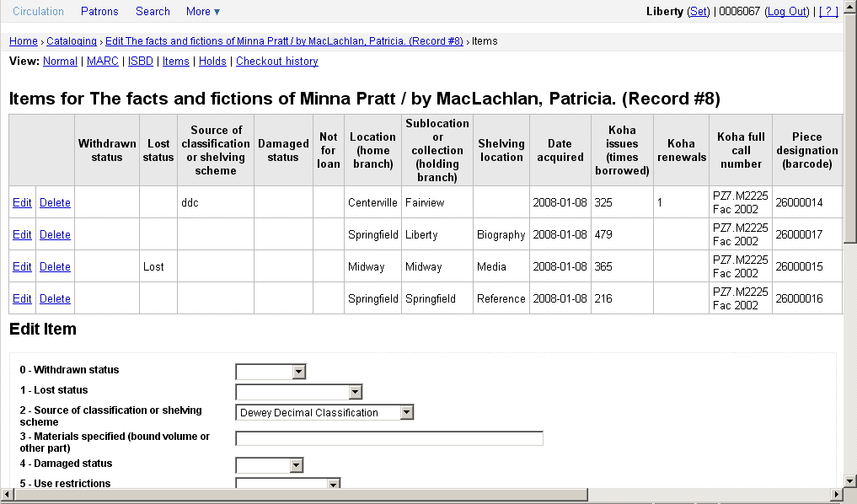This screenshot has height=504, width=857.
Task: Click the Materials specified text field
Action: 388,438
